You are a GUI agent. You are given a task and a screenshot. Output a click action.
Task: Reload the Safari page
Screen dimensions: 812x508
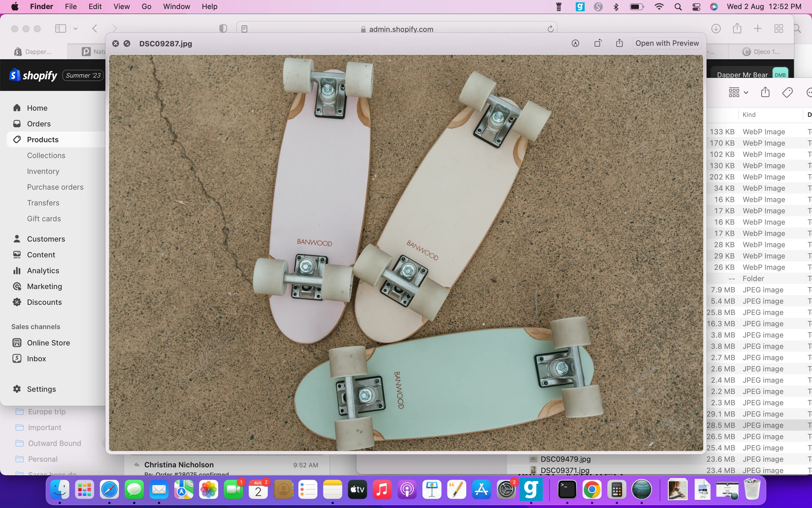click(x=550, y=29)
